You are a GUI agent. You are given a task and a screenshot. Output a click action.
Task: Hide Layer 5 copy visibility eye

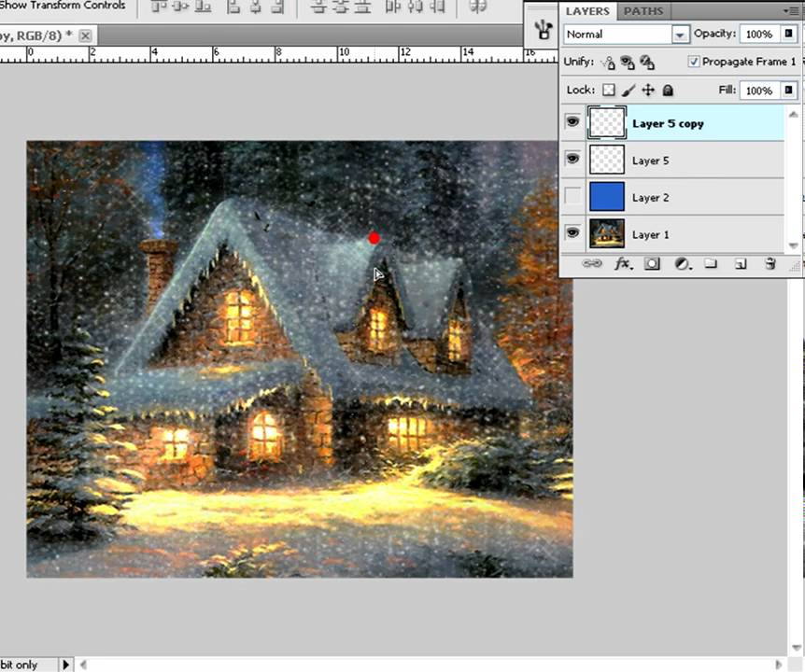[572, 122]
